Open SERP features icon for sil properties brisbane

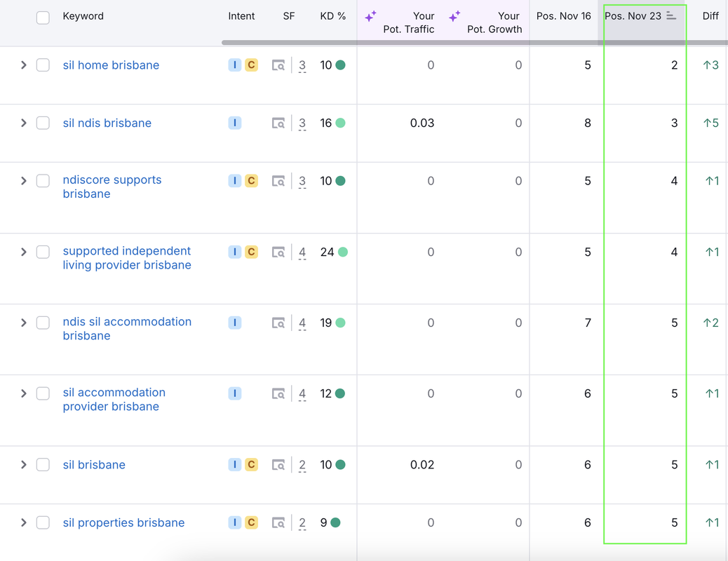coord(278,523)
